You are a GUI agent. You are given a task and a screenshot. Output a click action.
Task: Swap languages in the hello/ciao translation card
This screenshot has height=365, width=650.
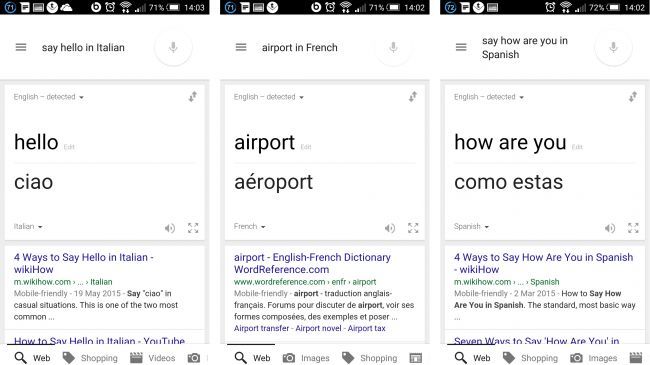click(x=193, y=97)
